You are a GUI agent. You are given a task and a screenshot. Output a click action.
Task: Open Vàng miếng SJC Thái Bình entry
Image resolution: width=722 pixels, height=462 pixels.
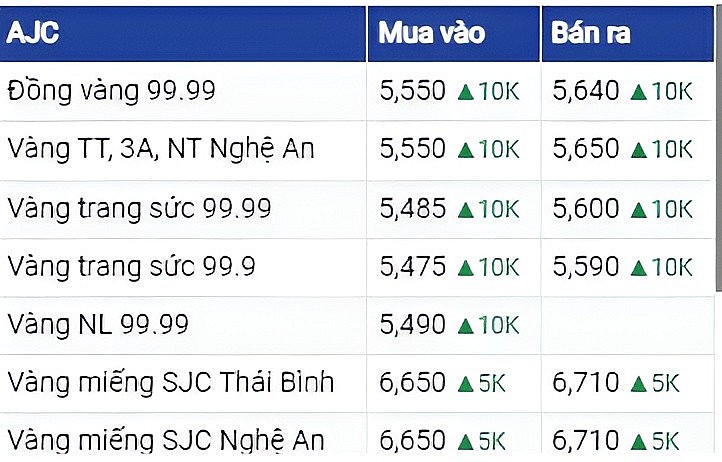(x=170, y=383)
